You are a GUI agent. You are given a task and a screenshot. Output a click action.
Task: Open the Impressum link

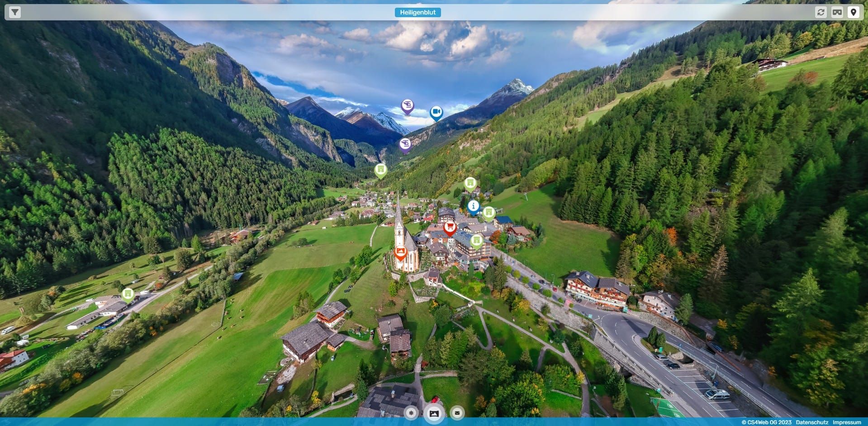tap(847, 422)
